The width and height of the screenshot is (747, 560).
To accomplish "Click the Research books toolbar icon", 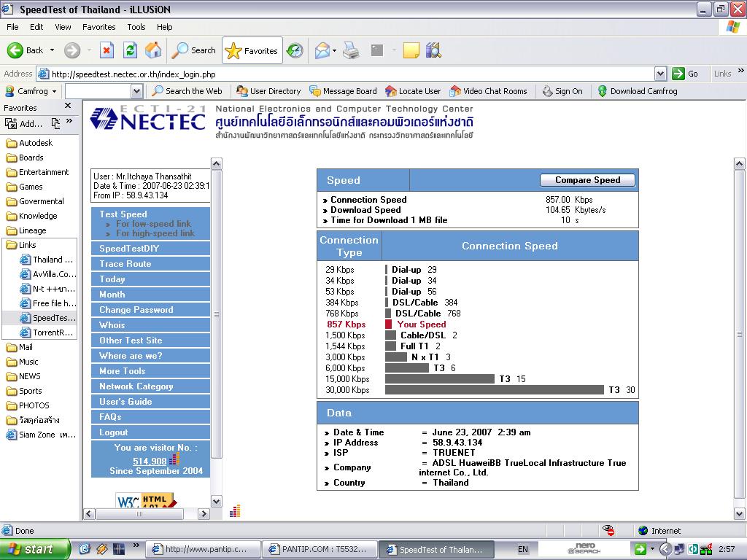I will coord(433,50).
